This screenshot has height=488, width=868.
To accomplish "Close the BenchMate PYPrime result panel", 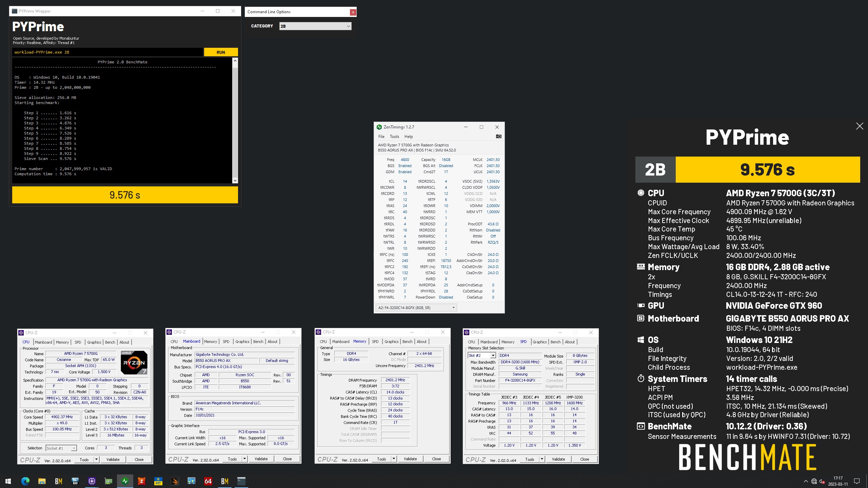I will coord(860,126).
